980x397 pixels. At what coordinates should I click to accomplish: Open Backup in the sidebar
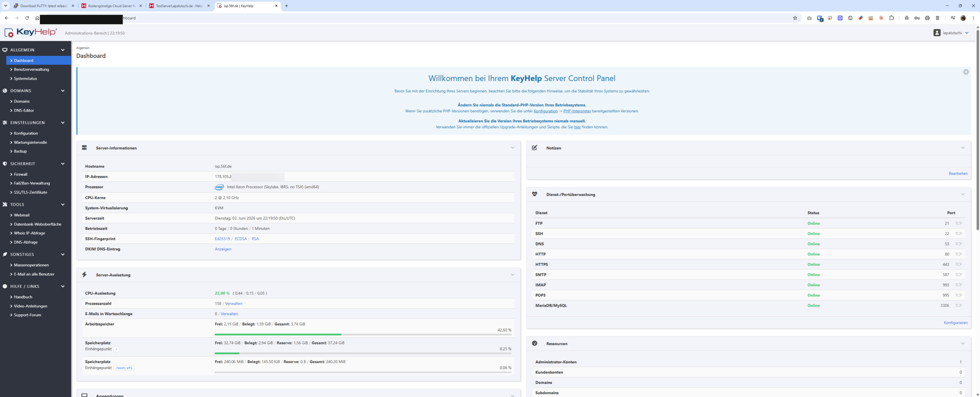(x=20, y=151)
